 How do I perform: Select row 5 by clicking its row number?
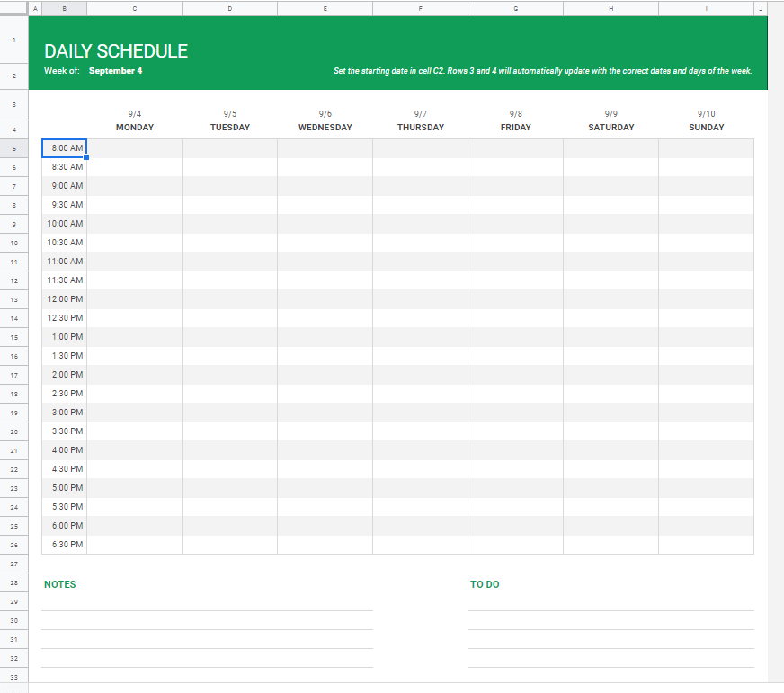13,147
